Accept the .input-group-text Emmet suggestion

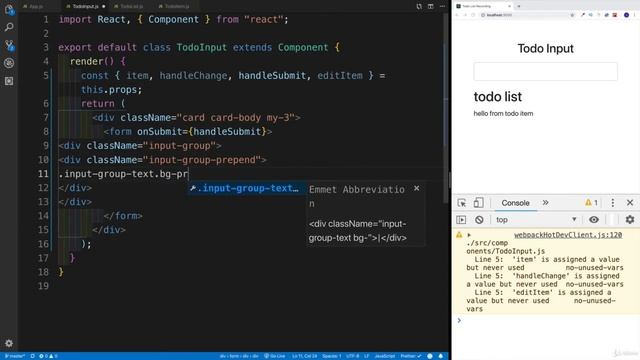[x=247, y=188]
